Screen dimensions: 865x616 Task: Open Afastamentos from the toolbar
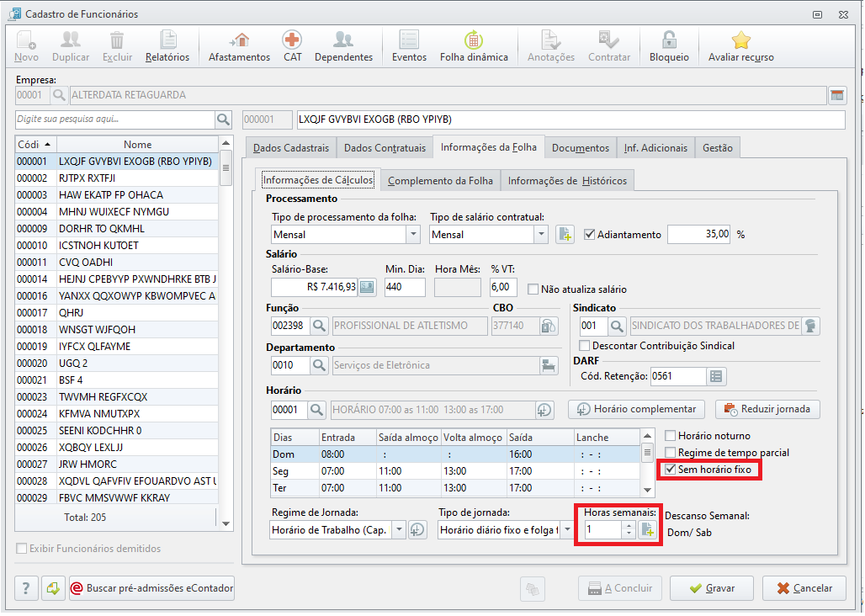[239, 46]
